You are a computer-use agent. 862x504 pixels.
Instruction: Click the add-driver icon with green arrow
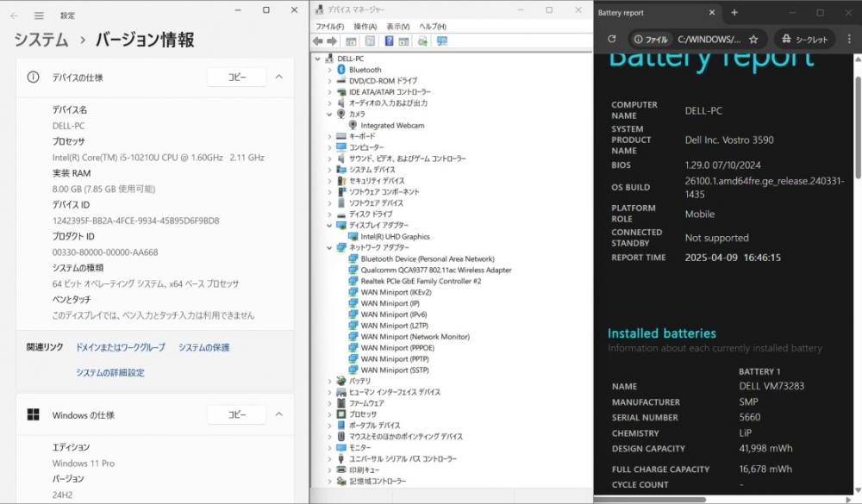pos(422,41)
